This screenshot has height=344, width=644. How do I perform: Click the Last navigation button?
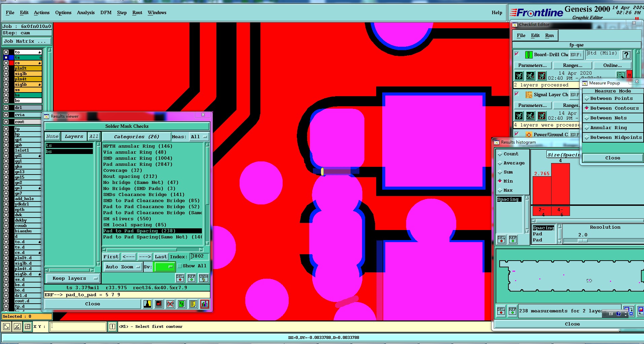coord(161,257)
